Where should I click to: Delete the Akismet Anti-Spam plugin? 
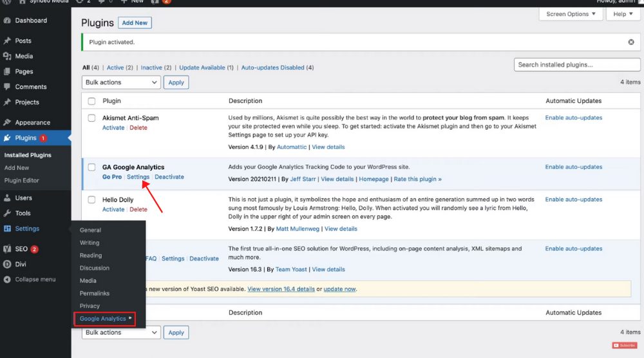click(x=138, y=127)
